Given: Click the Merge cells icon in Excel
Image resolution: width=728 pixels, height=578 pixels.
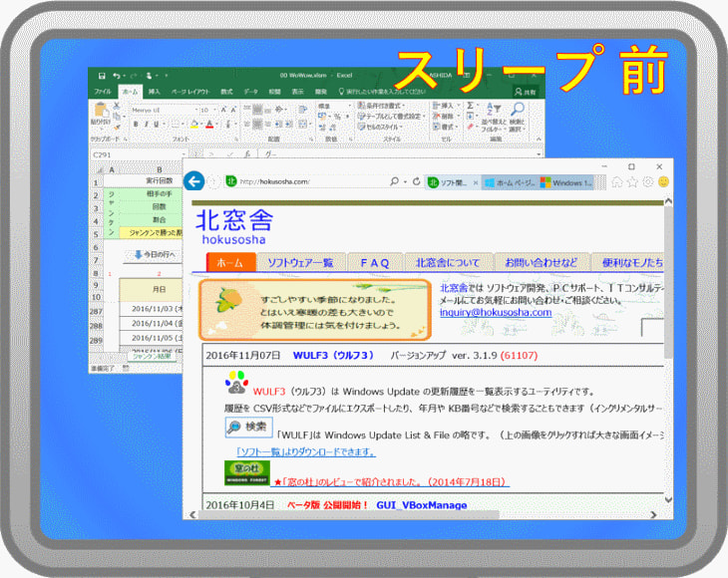Looking at the screenshot, I should click(302, 124).
